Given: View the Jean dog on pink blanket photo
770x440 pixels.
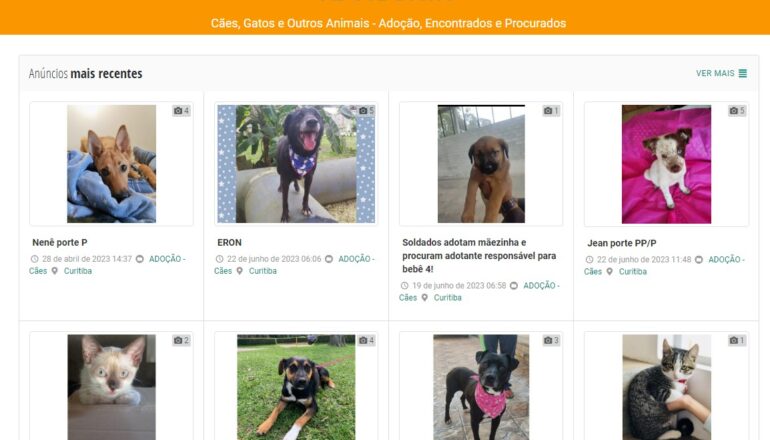Looking at the screenshot, I should click(666, 164).
